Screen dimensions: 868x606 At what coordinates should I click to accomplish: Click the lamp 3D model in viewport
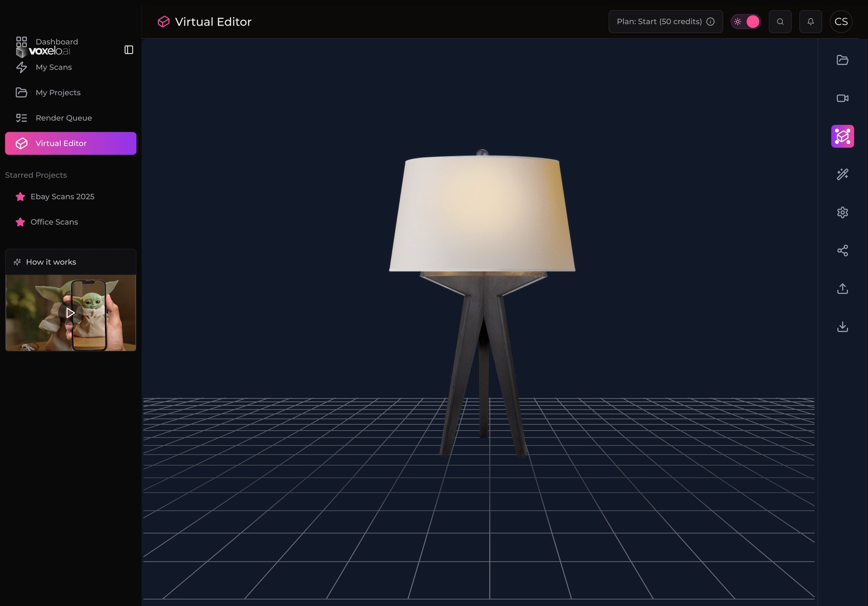click(482, 303)
